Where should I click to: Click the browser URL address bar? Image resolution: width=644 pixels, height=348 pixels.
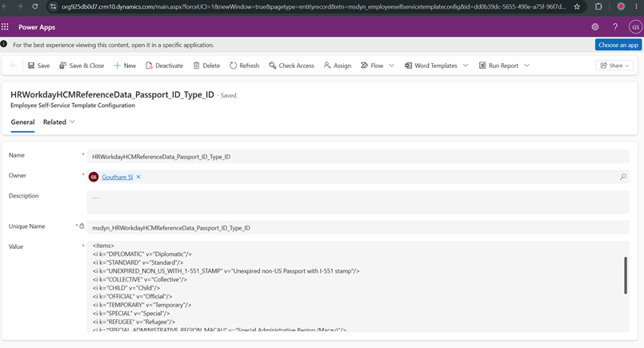pyautogui.click(x=314, y=6)
